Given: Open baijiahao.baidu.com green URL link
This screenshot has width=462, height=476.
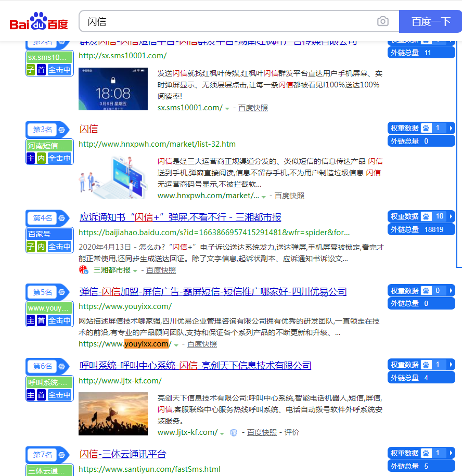Looking at the screenshot, I should click(x=214, y=233).
